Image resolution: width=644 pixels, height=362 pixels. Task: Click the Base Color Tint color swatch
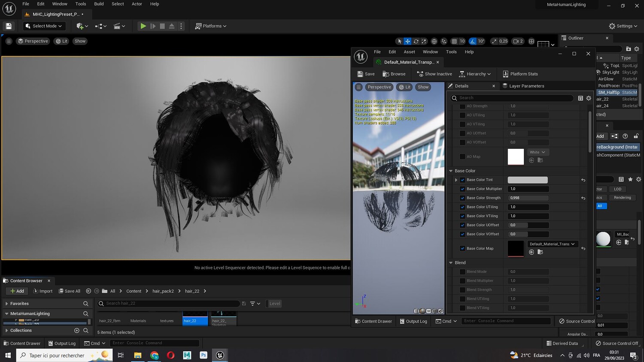pos(527,180)
